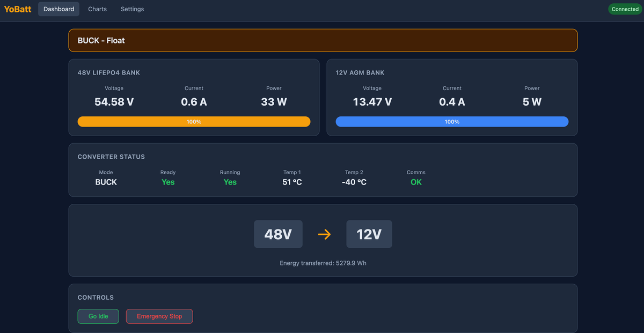Switch to the Charts tab

(97, 9)
